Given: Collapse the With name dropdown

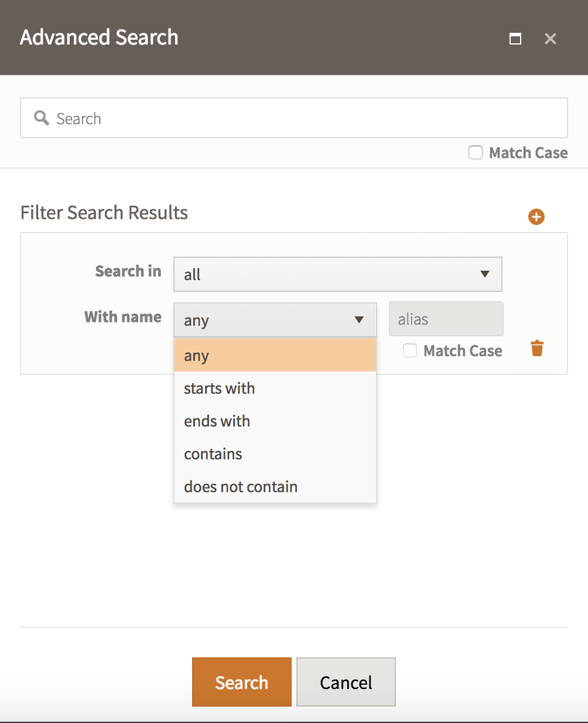Looking at the screenshot, I should 275,320.
